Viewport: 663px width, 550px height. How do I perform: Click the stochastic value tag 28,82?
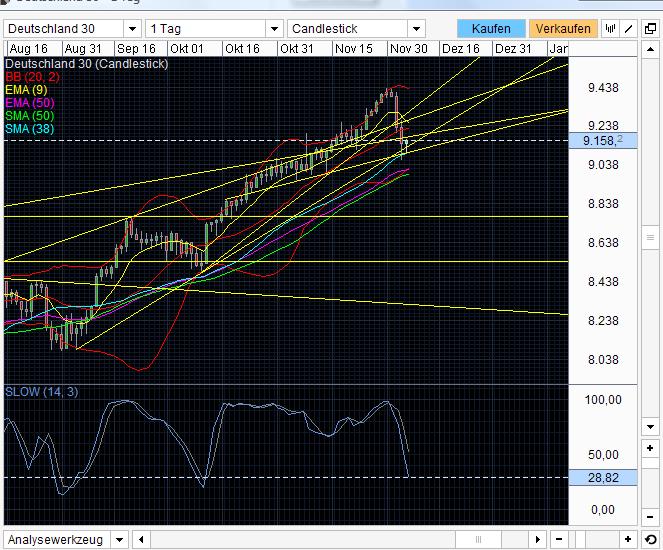pyautogui.click(x=603, y=478)
